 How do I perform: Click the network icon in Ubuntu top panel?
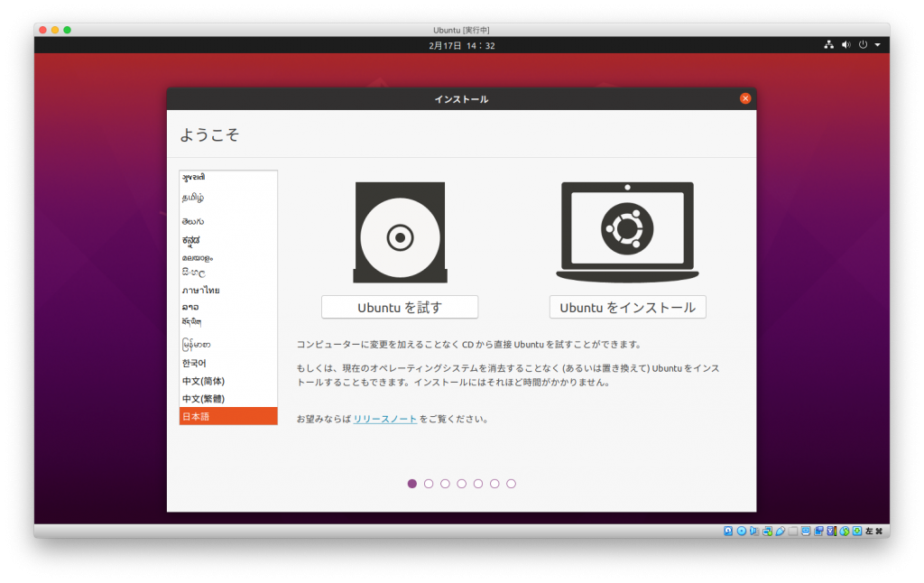[829, 43]
